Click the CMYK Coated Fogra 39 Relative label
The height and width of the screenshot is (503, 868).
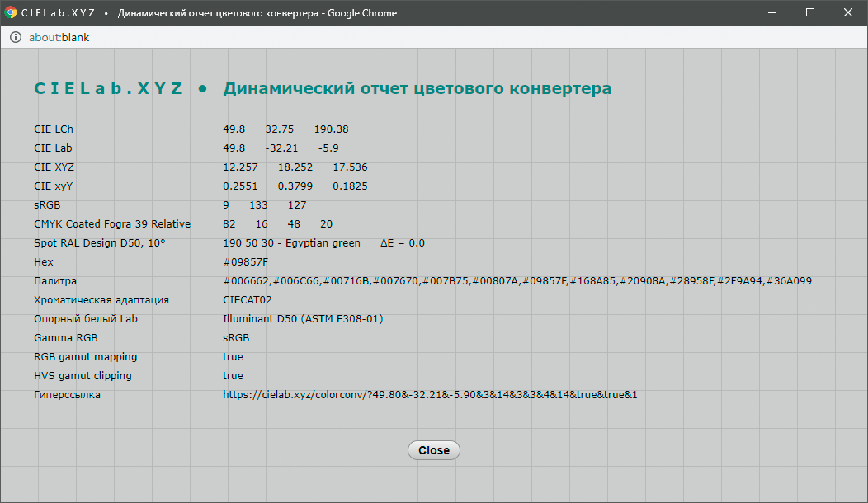point(112,224)
